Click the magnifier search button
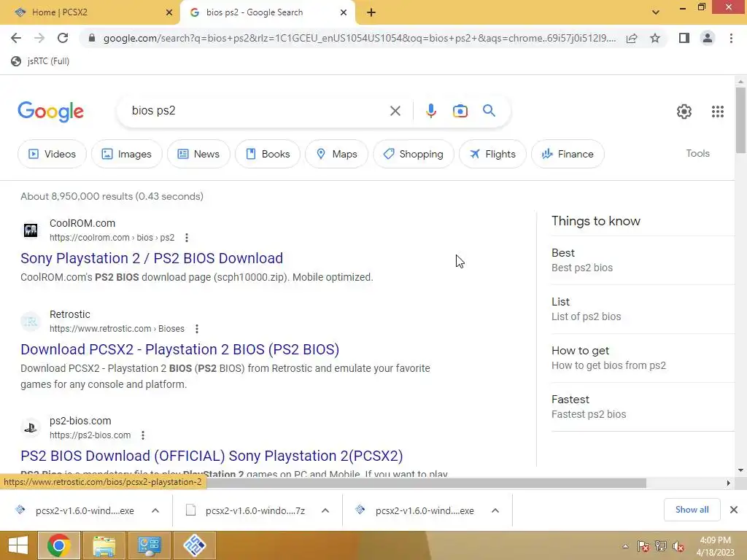 point(489,111)
